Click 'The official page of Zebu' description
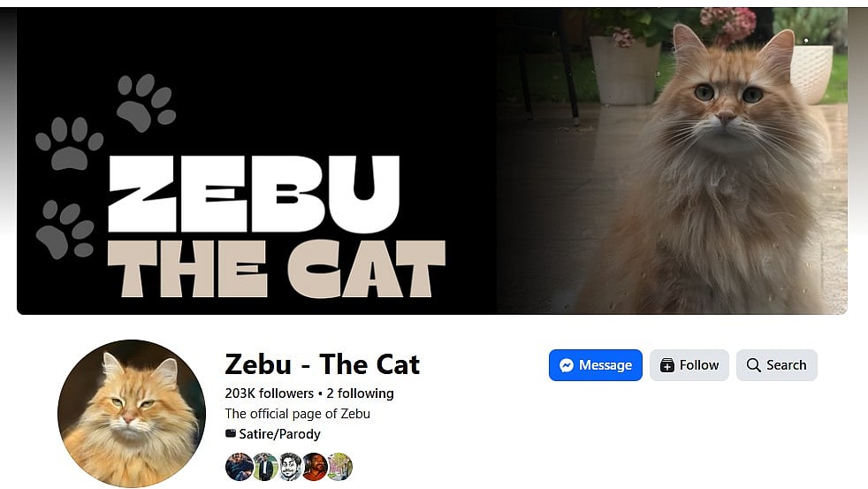The width and height of the screenshot is (868, 489). [x=297, y=414]
